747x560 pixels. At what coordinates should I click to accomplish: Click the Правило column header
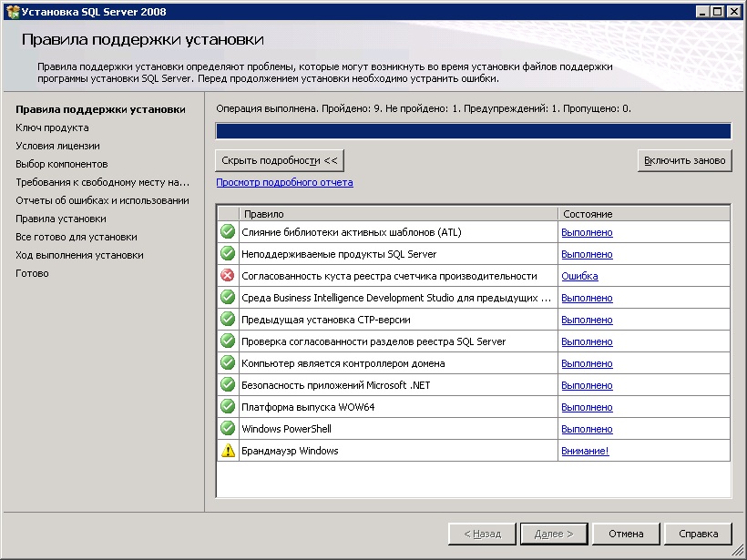[398, 214]
